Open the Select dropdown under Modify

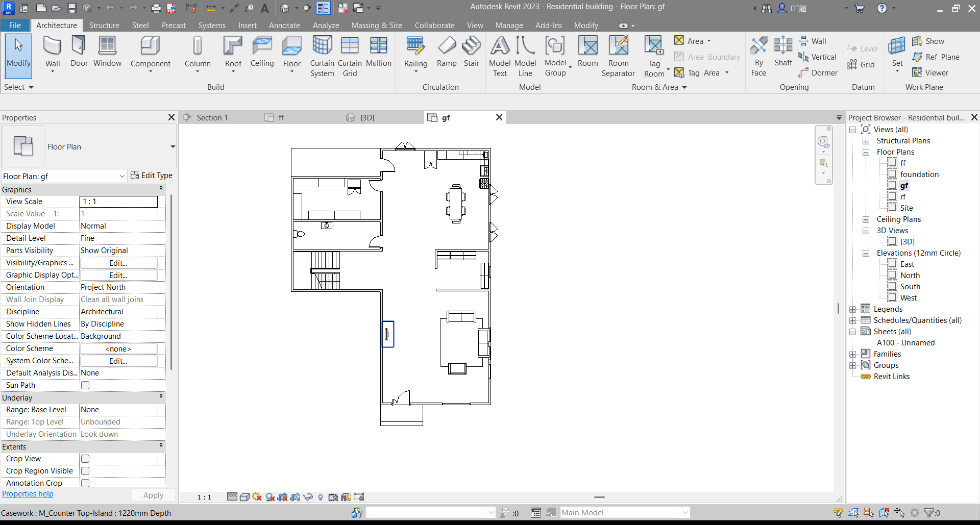click(18, 87)
